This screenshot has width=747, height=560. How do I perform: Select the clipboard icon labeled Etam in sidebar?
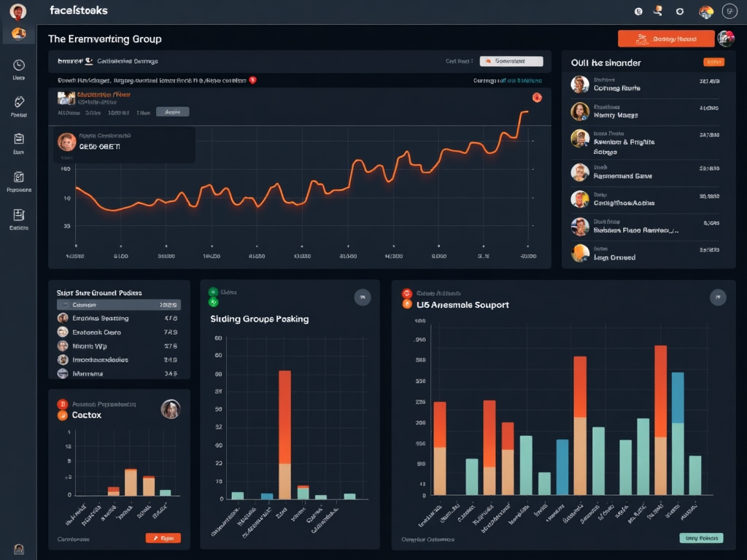coord(19,139)
